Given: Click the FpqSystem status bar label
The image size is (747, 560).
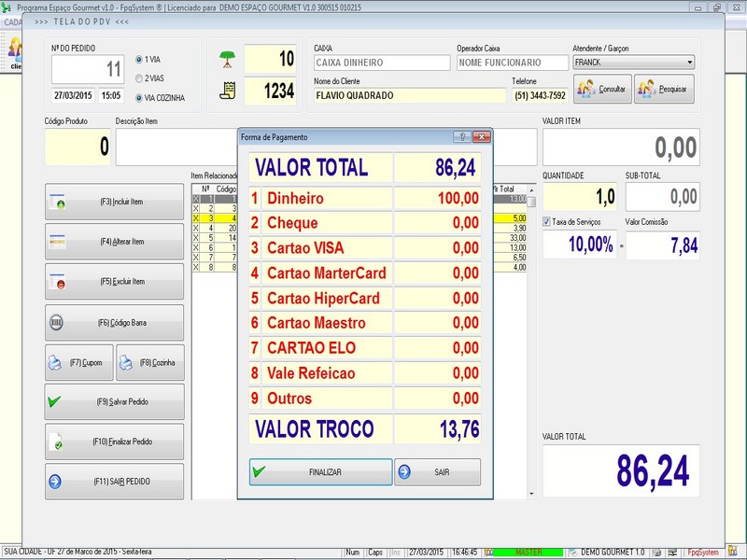Looking at the screenshot, I should [x=703, y=553].
